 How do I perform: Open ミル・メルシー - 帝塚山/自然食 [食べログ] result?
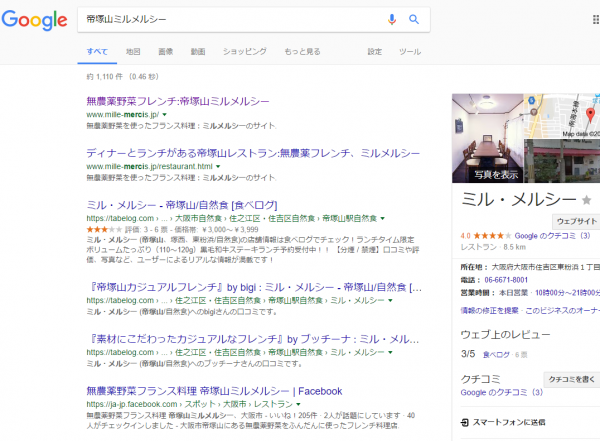coord(182,205)
